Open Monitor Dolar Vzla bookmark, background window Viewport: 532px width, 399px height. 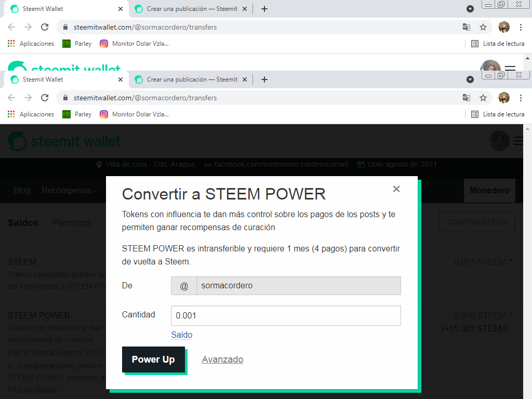point(135,44)
